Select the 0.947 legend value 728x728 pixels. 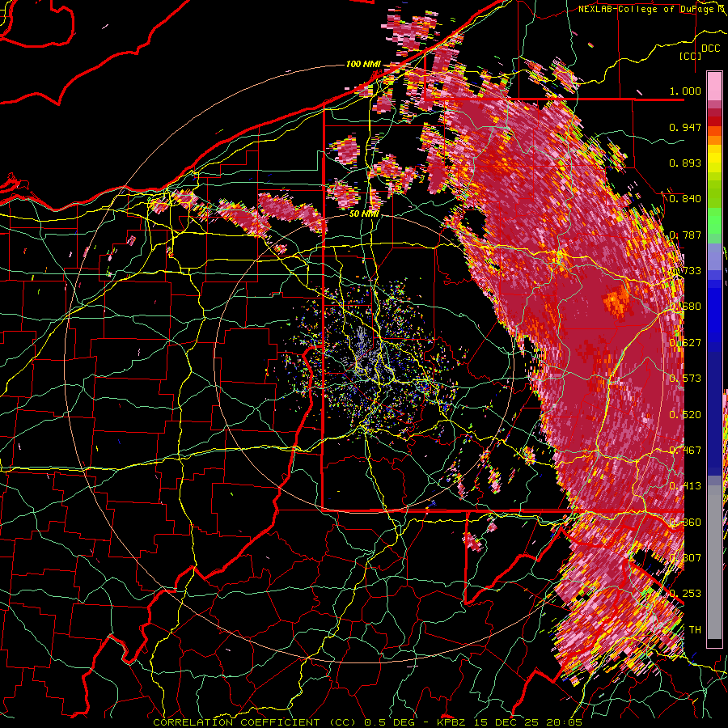click(685, 127)
